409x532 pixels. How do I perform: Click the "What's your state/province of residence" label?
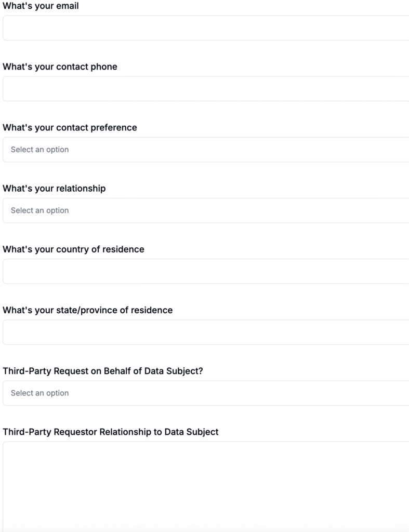(87, 310)
